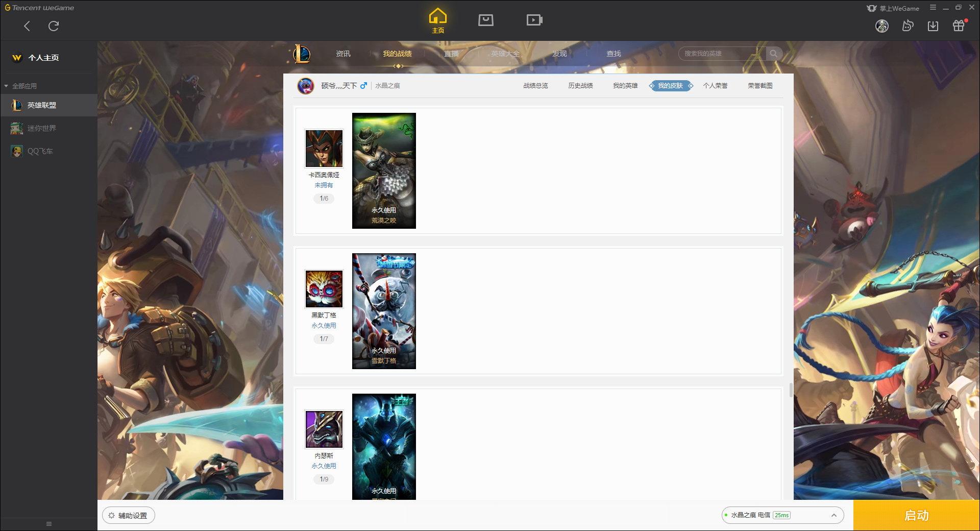
Task: Click the 荒漠之咬 skin card
Action: click(384, 171)
